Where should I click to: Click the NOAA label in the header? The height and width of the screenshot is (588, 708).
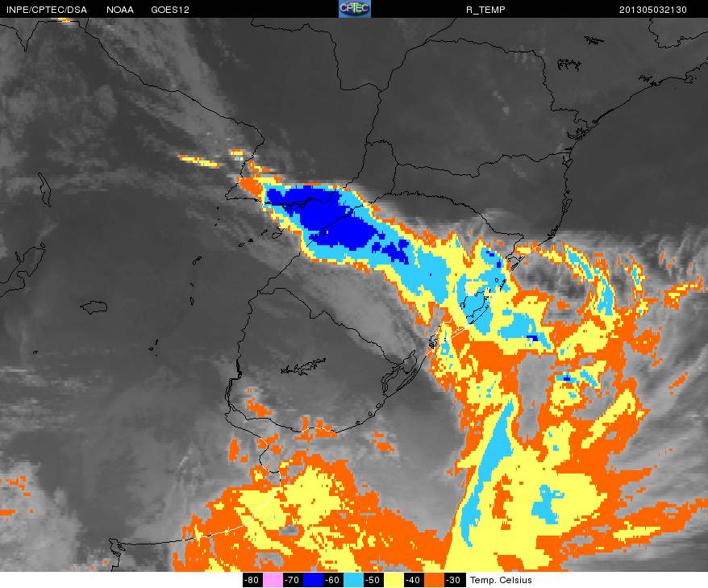(120, 10)
